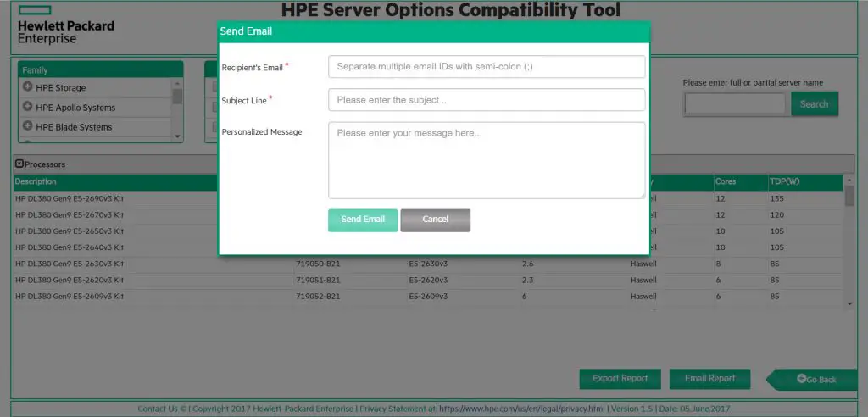The width and height of the screenshot is (868, 417).
Task: Click the Send Email button in dialog
Action: point(363,220)
